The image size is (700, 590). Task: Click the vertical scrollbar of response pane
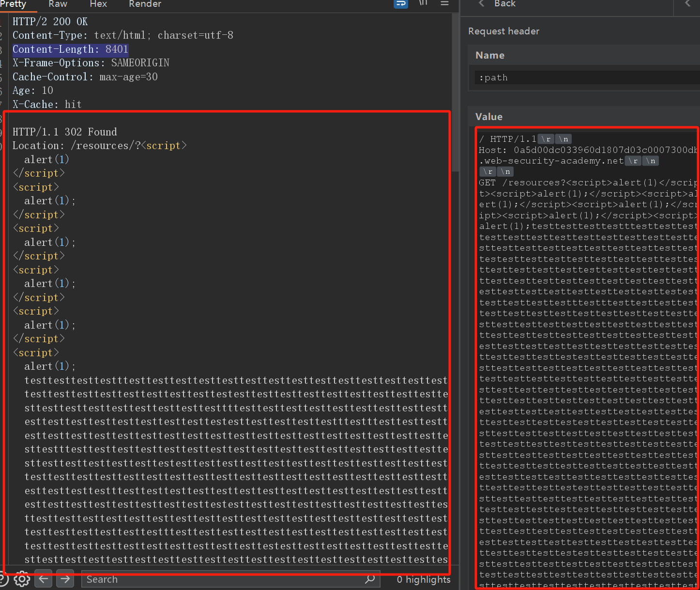tap(455, 92)
